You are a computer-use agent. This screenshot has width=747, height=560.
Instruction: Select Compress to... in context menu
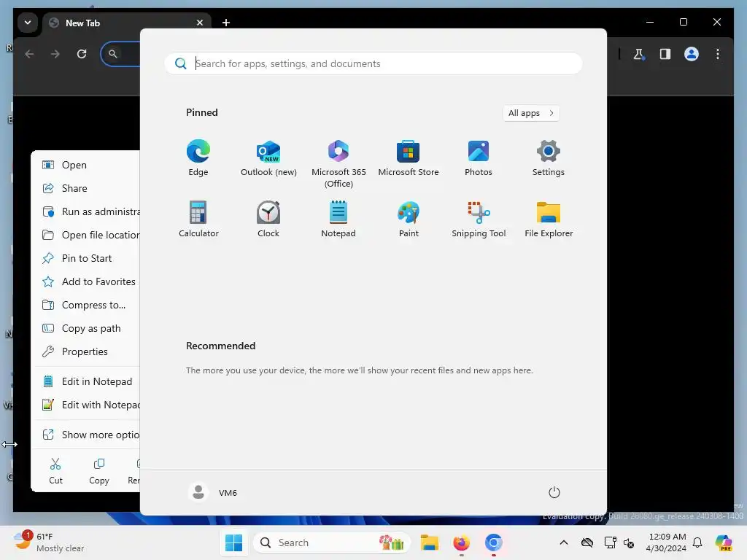[x=86, y=305]
